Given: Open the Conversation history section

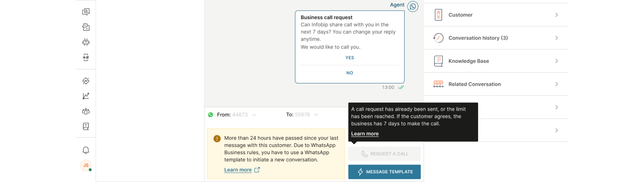Looking at the screenshot, I should [496, 38].
